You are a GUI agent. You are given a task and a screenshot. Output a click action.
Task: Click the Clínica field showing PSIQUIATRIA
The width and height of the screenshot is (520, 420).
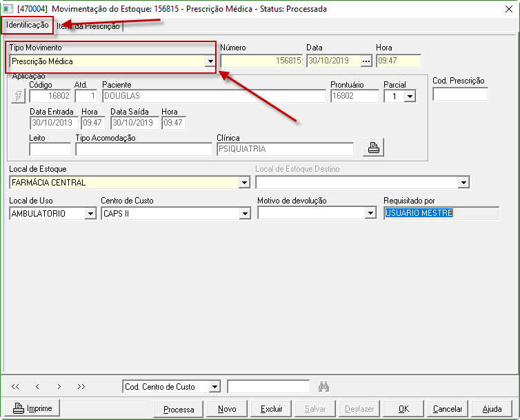285,149
